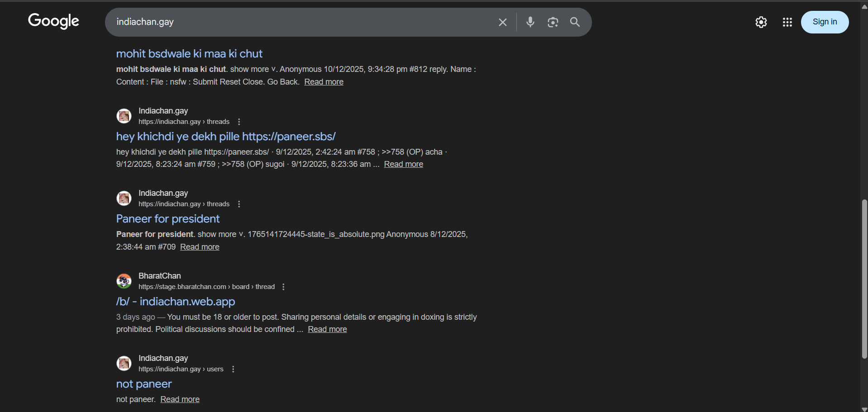Screen dimensions: 868x412
Task: Click Read more under BharatChan snippet
Action: tap(327, 329)
